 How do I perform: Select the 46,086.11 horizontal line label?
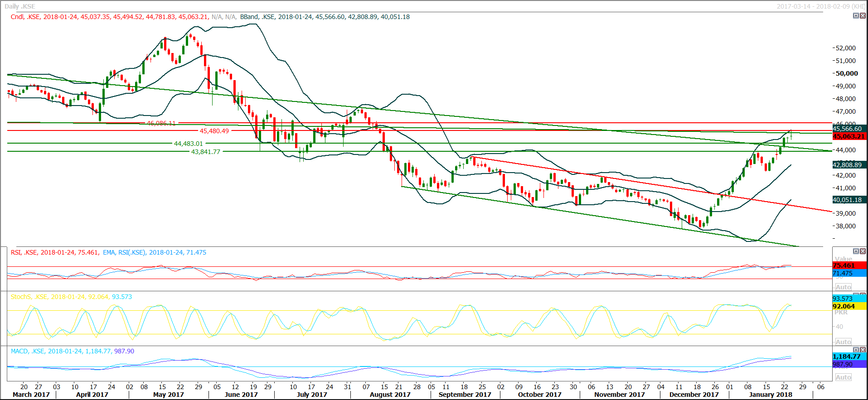161,123
